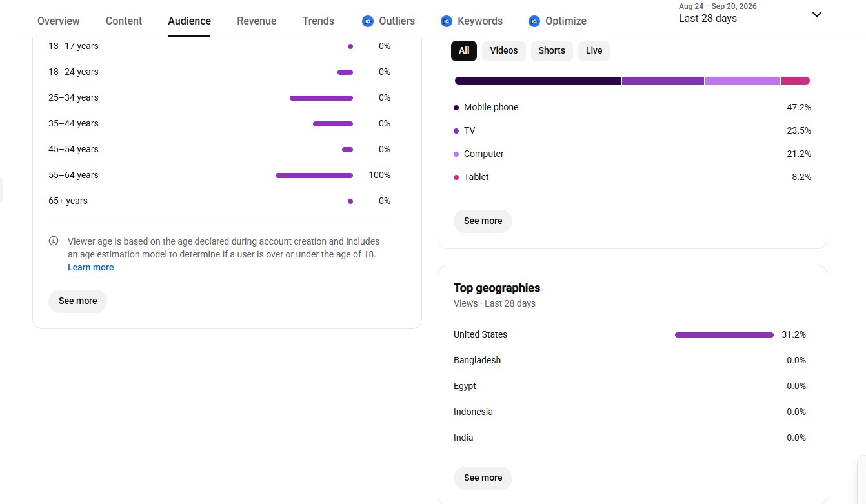The width and height of the screenshot is (866, 504).
Task: Click the info icon next to viewer age note
Action: tap(54, 241)
